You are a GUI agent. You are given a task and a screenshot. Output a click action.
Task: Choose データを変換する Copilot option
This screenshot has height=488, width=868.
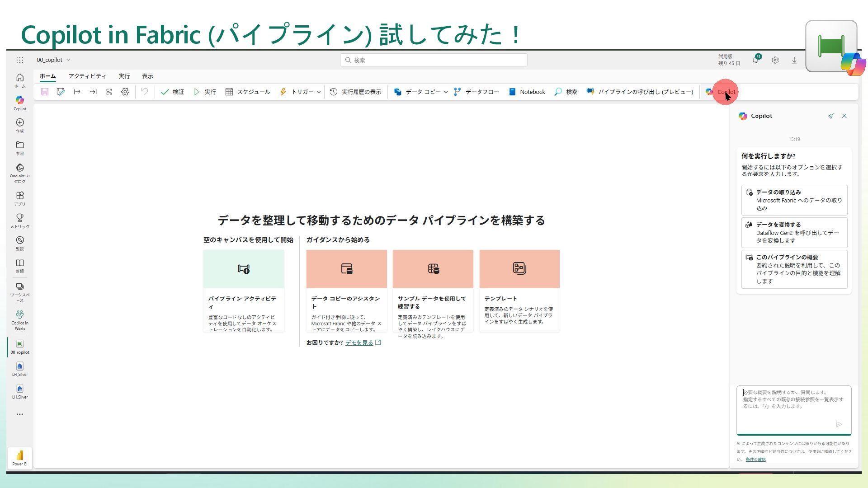[794, 233]
